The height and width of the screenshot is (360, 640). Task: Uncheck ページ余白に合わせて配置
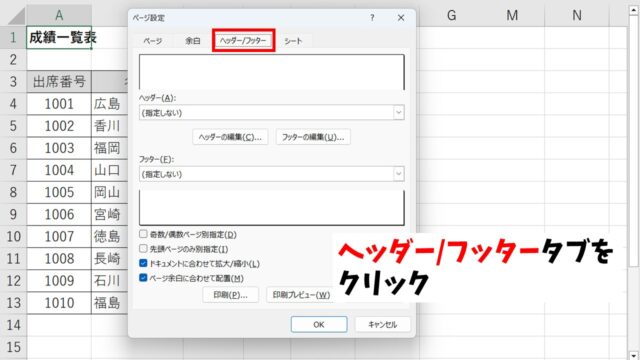coord(143,278)
